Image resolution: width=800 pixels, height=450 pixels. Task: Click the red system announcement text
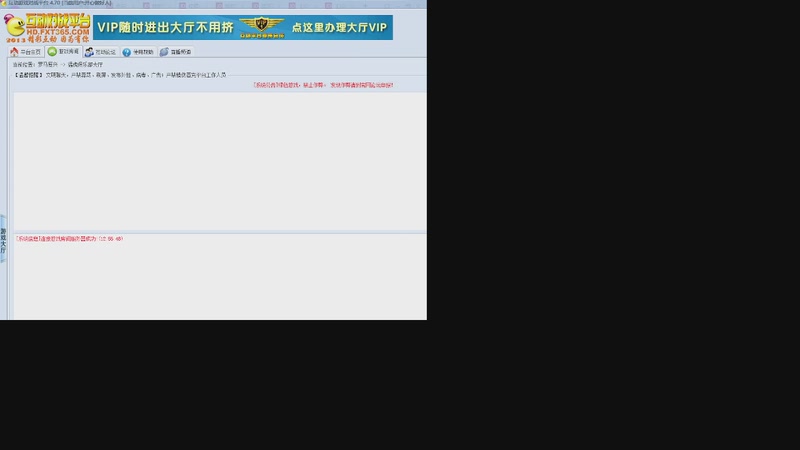click(323, 85)
